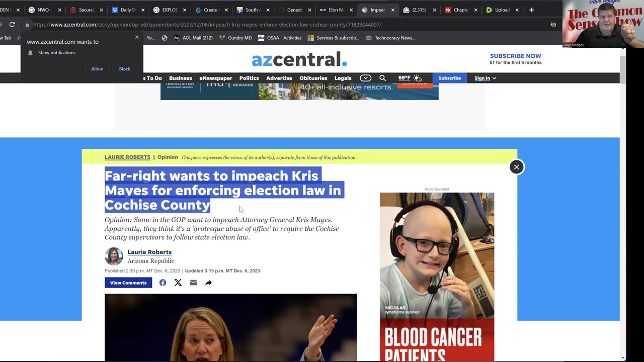The image size is (644, 362).
Task: Open the weather 69°F widget
Action: pyautogui.click(x=410, y=78)
